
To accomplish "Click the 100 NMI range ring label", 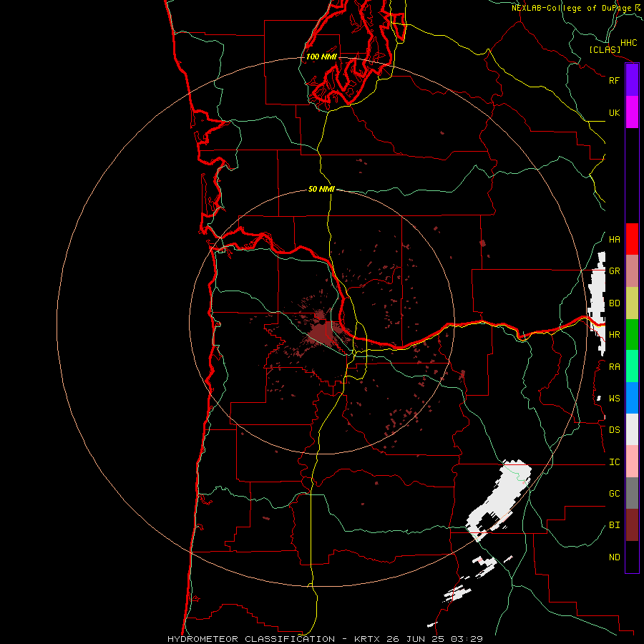I will tap(321, 57).
